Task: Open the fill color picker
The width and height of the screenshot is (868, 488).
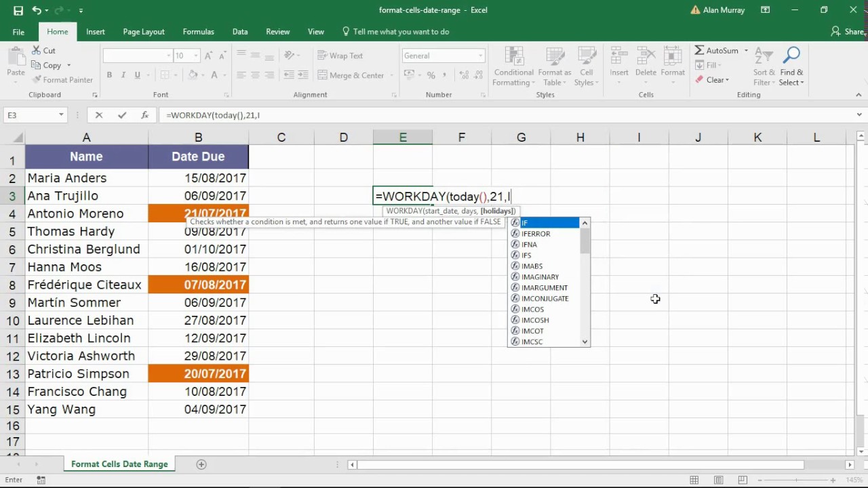Action: 193,75
